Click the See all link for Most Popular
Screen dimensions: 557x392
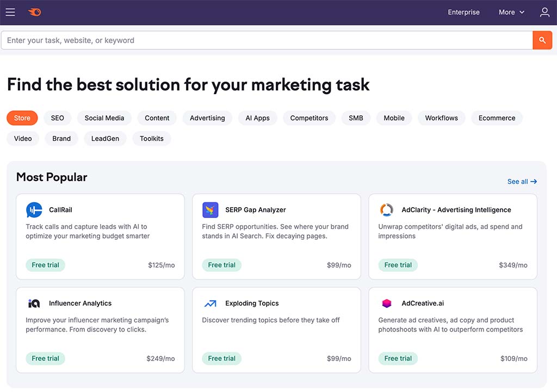(522, 181)
